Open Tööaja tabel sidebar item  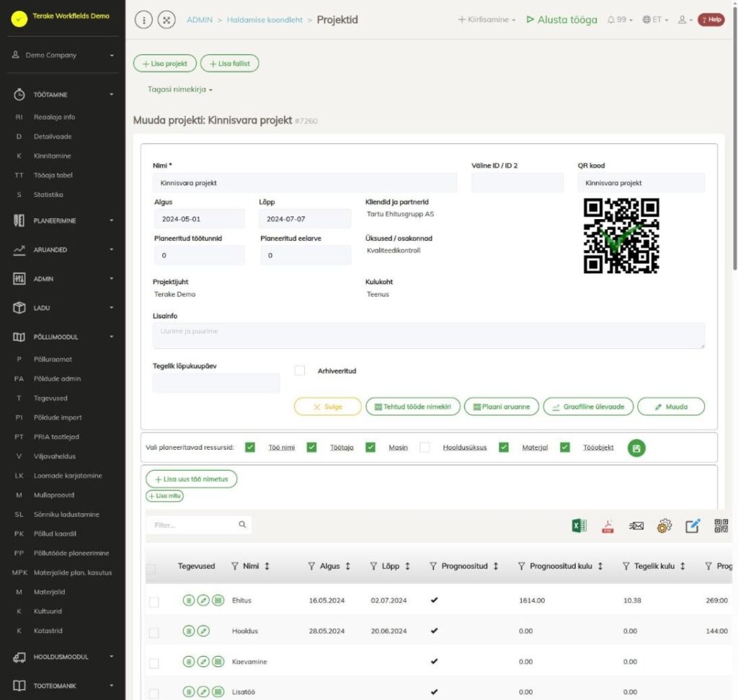pos(53,175)
